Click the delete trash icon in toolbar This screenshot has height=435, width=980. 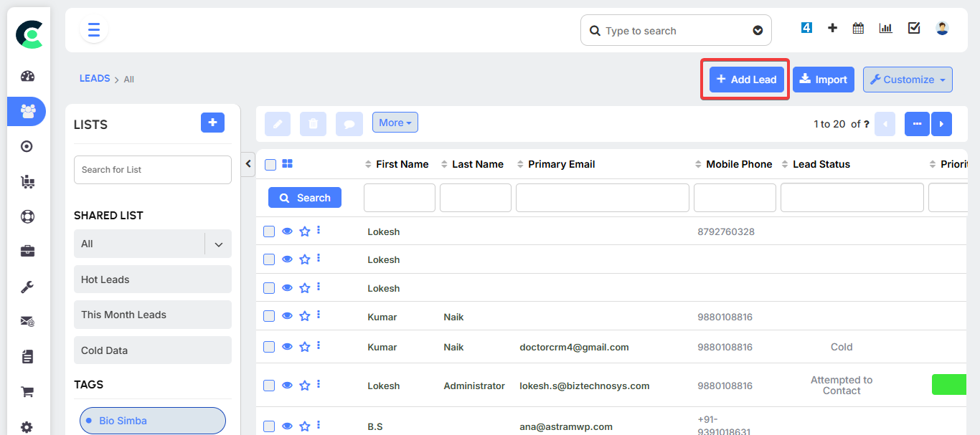point(313,123)
